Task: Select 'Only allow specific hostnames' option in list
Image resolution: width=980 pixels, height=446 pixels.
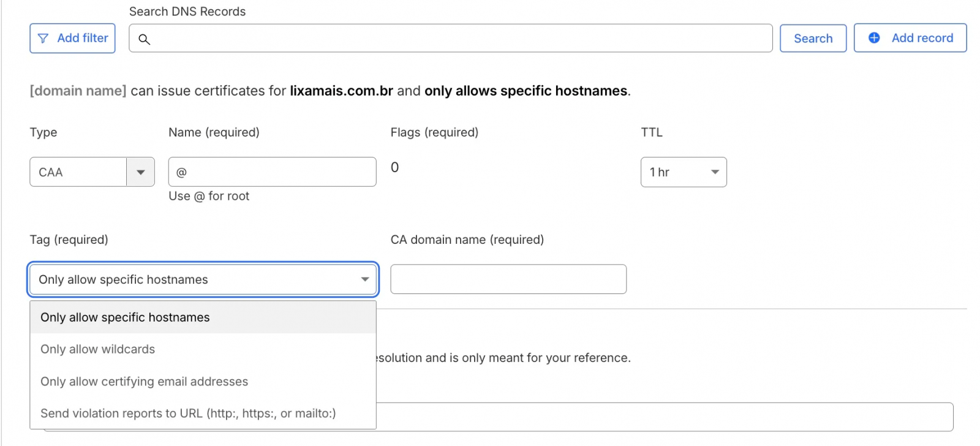Action: click(125, 317)
